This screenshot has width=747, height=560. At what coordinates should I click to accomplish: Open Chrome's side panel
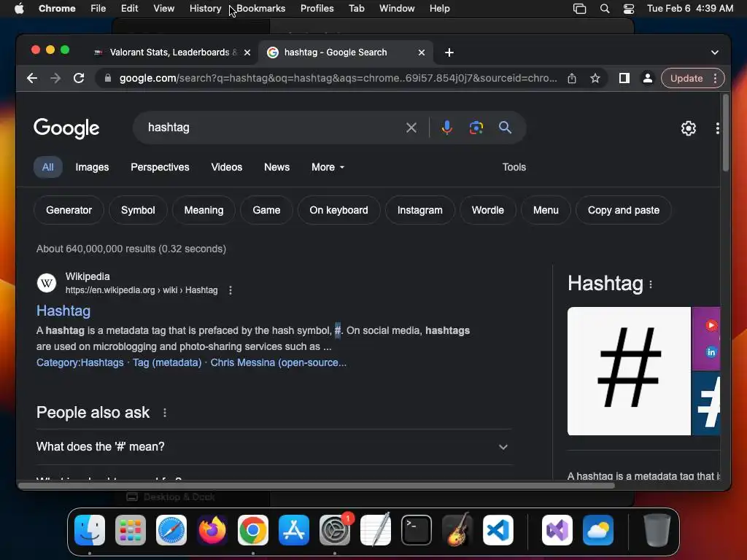(624, 78)
